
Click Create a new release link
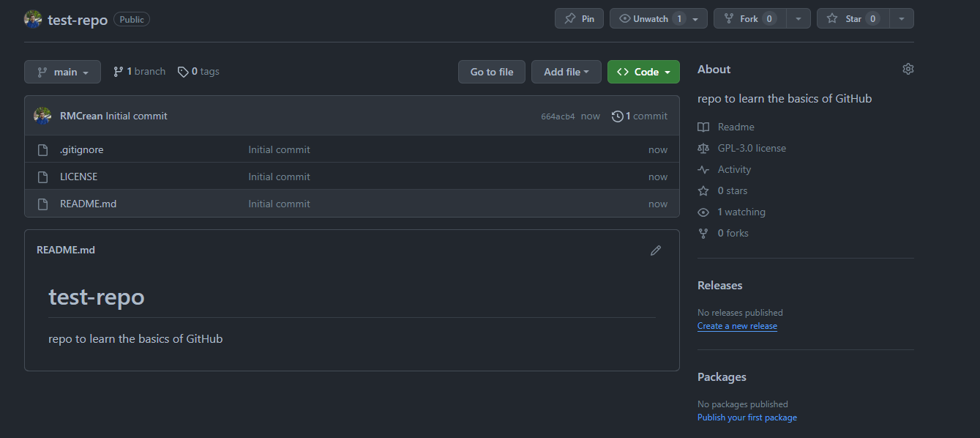point(737,326)
